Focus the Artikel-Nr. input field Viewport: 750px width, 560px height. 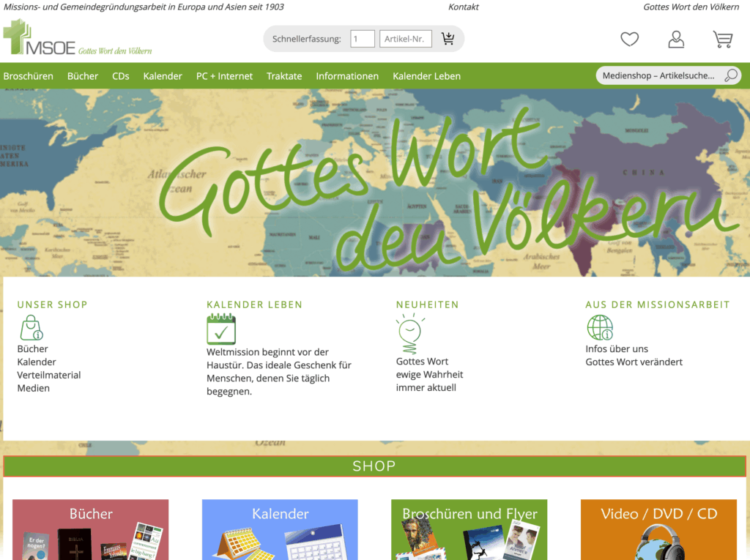[x=406, y=39]
